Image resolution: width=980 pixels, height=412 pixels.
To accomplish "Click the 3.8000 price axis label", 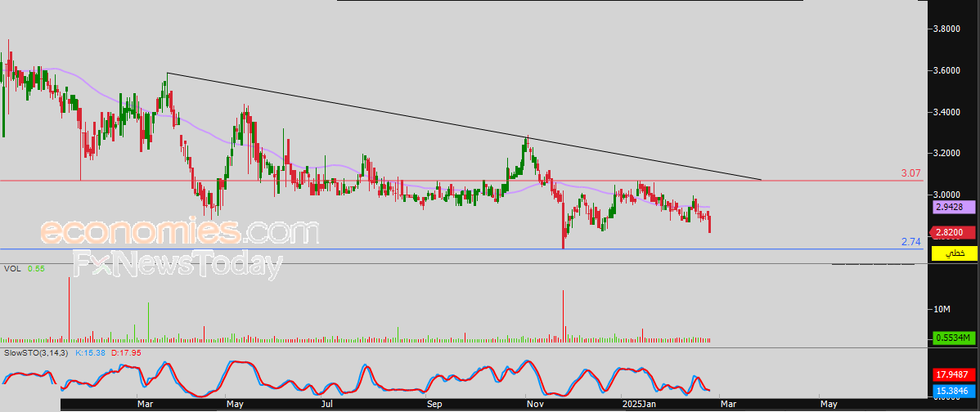I will coord(946,29).
